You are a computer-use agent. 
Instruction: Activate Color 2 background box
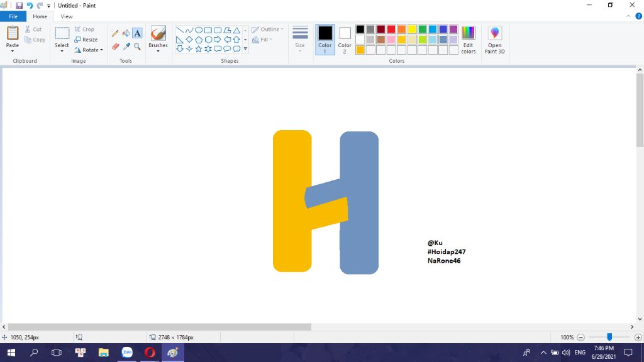pyautogui.click(x=345, y=40)
